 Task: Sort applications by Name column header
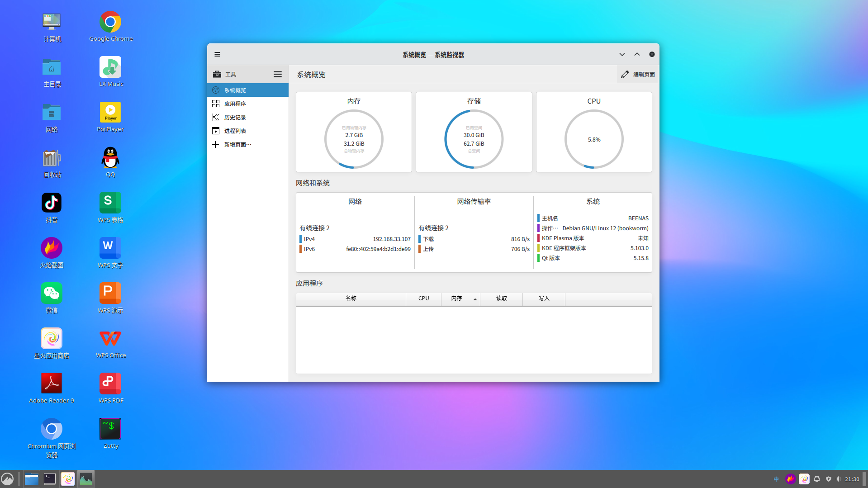tap(351, 298)
